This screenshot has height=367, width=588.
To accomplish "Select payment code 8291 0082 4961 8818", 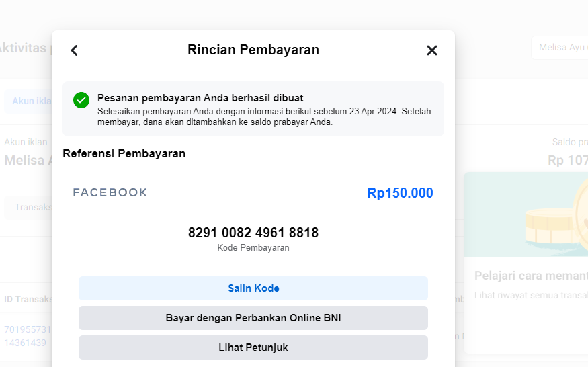I will 253,233.
